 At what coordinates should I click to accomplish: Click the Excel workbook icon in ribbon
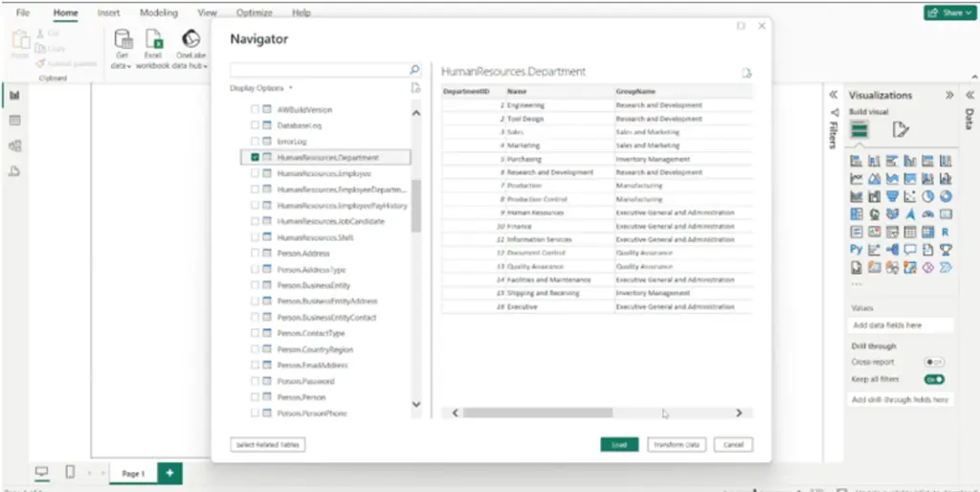[154, 40]
